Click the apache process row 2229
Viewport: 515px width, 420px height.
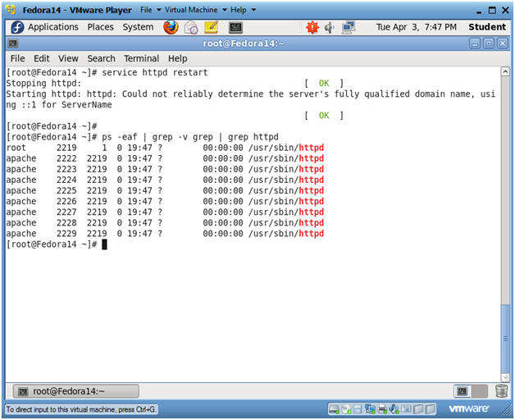(165, 234)
